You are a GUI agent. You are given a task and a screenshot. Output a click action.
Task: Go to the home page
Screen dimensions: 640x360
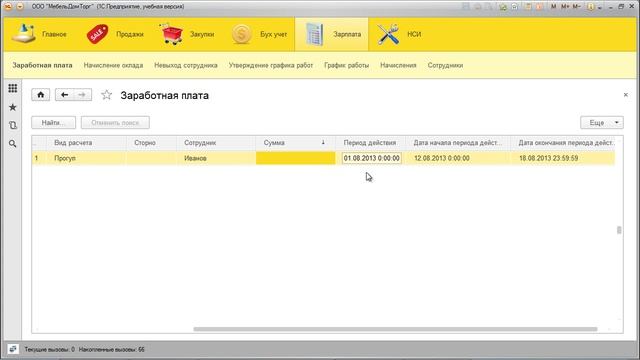[40, 95]
